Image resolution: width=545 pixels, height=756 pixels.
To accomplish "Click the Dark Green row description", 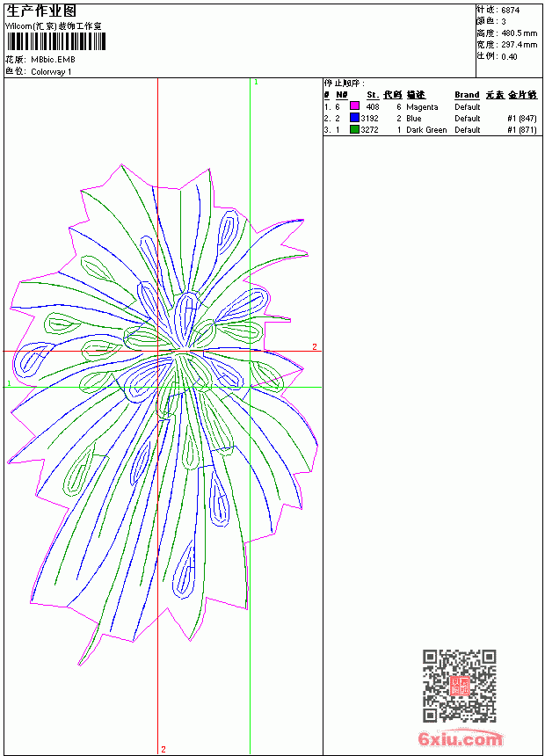I will pos(426,130).
